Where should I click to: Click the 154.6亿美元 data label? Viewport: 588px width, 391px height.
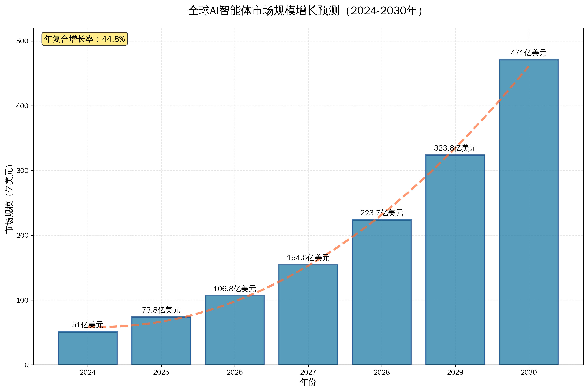[308, 258]
